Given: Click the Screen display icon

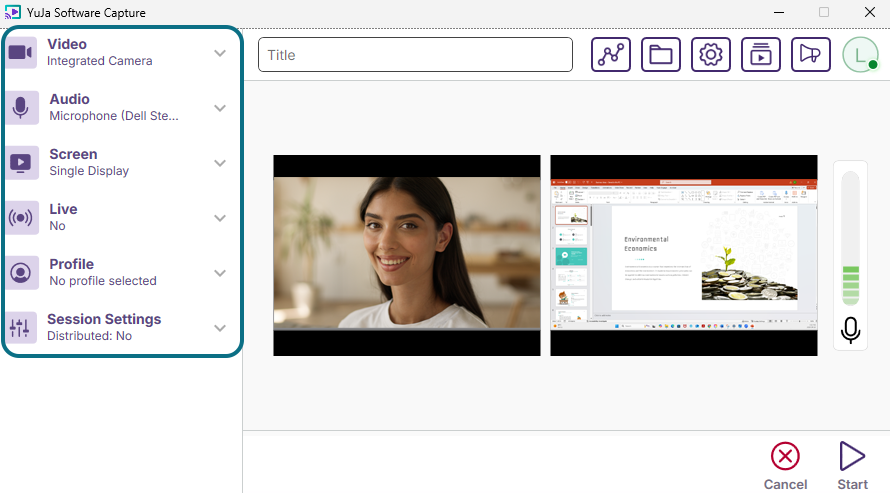Looking at the screenshot, I should coord(22,163).
